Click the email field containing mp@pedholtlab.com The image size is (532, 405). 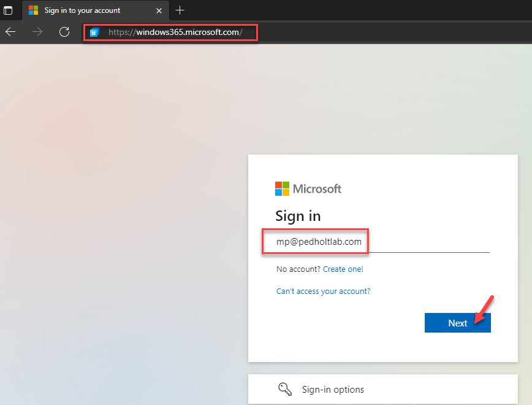pos(382,242)
